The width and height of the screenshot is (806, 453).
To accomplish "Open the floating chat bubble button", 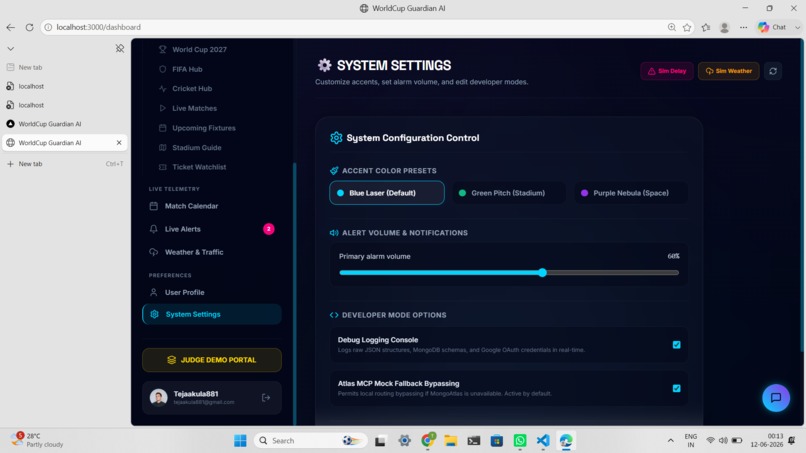I will [x=776, y=397].
